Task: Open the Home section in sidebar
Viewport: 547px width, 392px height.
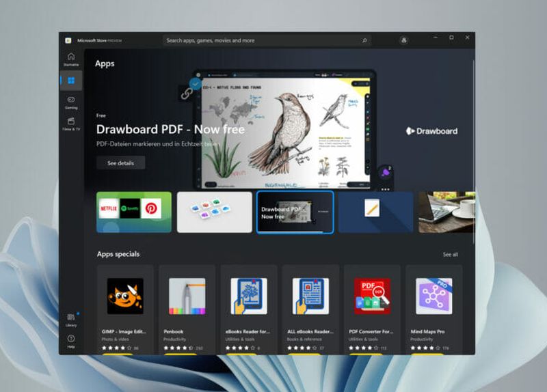Action: tap(71, 59)
